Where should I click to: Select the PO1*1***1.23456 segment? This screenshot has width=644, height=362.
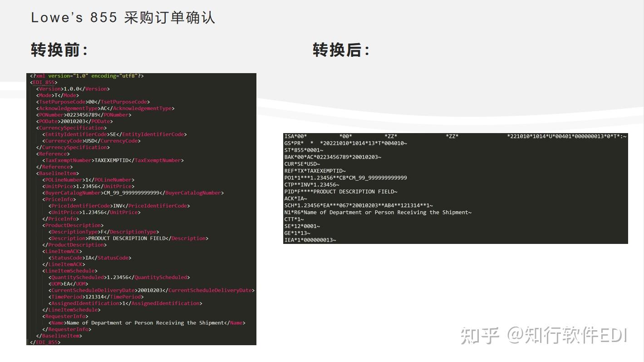pos(346,178)
